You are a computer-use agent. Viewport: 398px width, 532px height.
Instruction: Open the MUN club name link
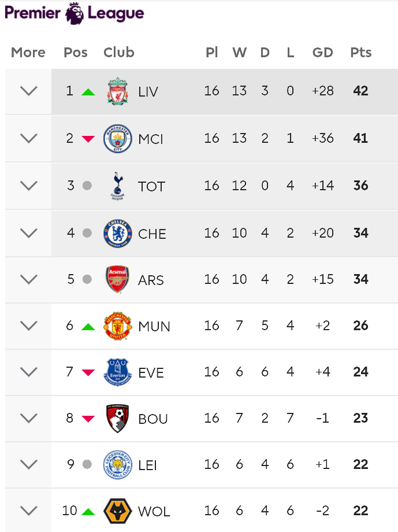point(154,326)
